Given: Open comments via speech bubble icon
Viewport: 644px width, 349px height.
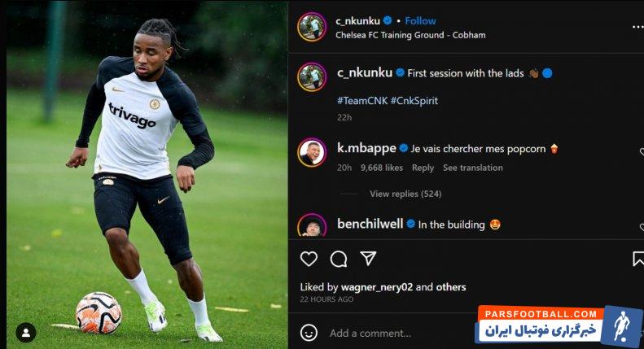Looking at the screenshot, I should [x=339, y=259].
